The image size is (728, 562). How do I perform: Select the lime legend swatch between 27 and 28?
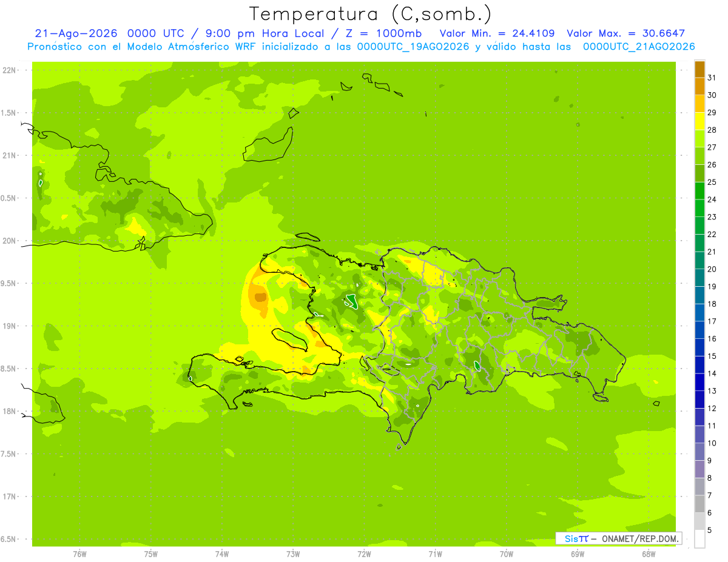[x=699, y=139]
